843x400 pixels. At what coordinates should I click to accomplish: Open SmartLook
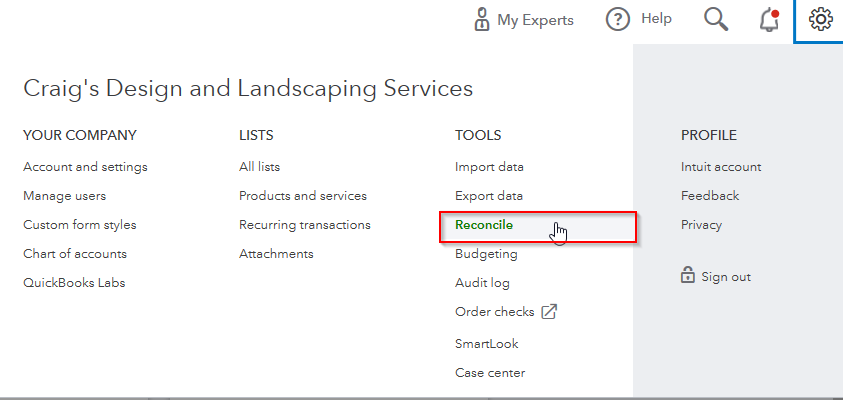click(x=487, y=344)
